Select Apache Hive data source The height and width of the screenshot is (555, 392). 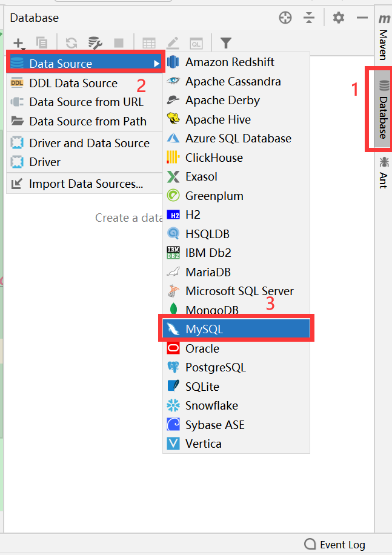(236, 119)
